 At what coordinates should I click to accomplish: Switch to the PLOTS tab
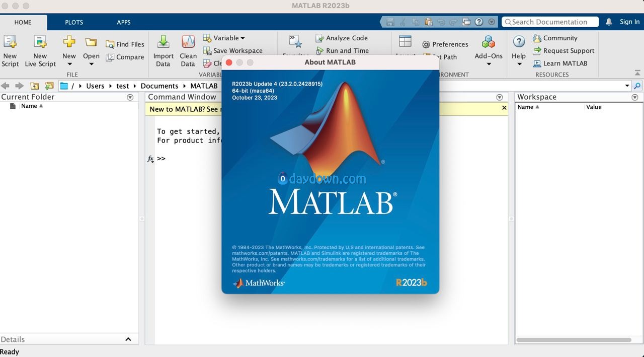(x=74, y=22)
